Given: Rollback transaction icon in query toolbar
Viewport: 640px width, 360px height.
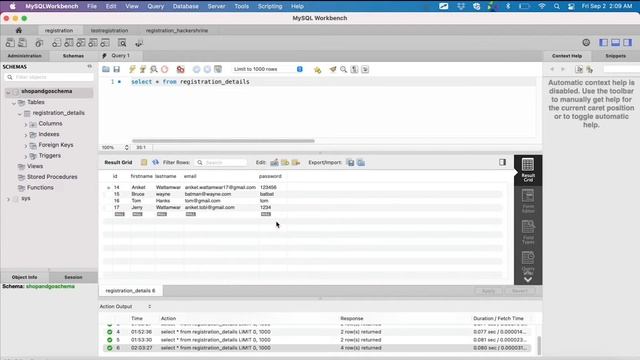Looking at the screenshot, I should [x=207, y=69].
